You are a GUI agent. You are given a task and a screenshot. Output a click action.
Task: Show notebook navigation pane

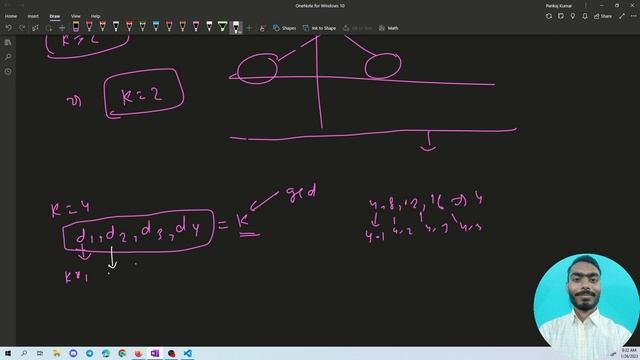(x=8, y=42)
